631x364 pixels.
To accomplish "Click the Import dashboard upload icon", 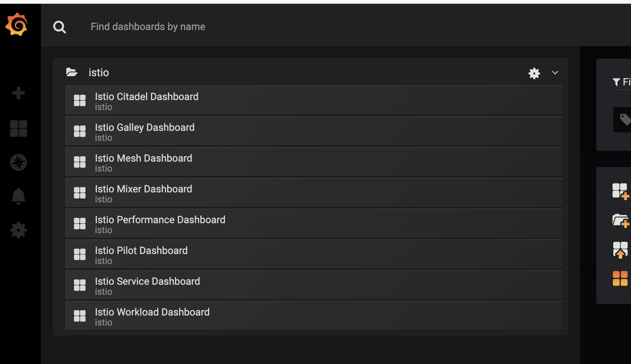I will [x=620, y=249].
